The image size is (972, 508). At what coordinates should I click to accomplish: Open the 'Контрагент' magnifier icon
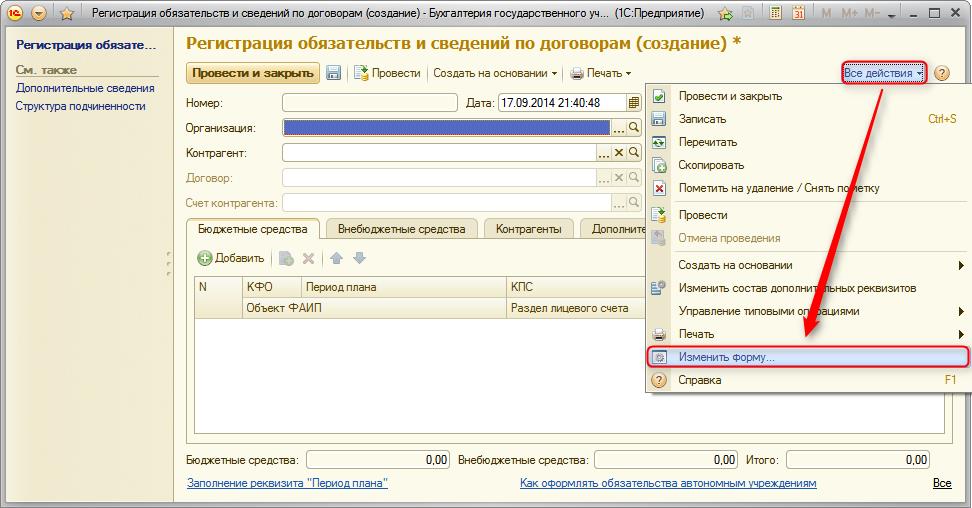pos(634,153)
